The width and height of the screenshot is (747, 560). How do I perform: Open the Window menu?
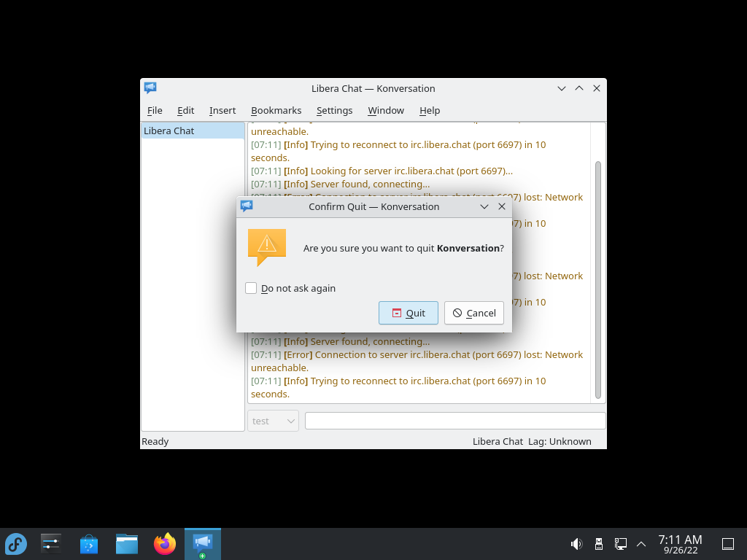pos(386,111)
